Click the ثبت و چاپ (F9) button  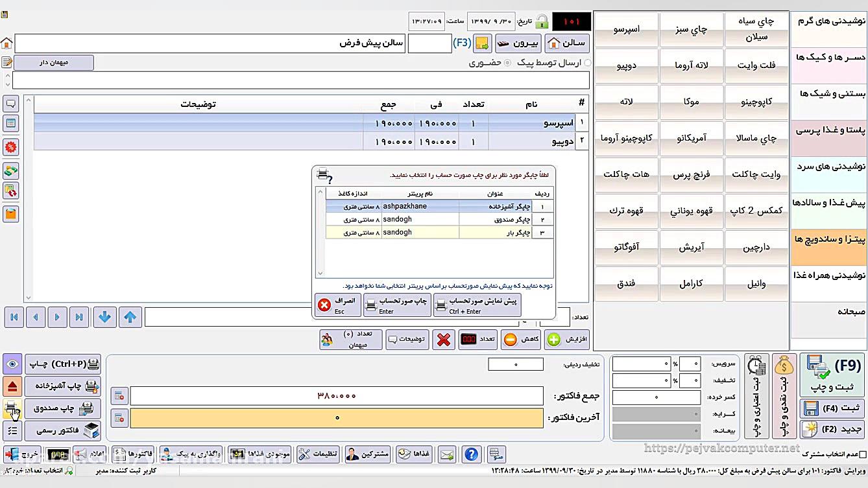(x=833, y=375)
